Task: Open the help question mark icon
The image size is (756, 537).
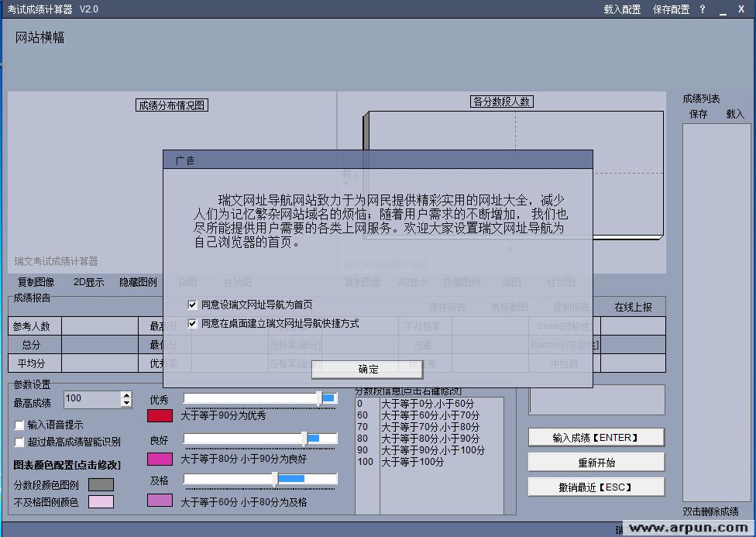Action: 703,9
